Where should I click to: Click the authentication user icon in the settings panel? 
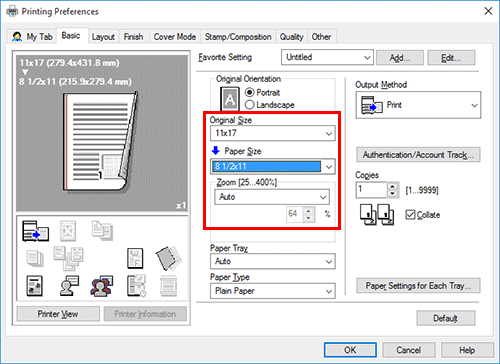coord(69,286)
